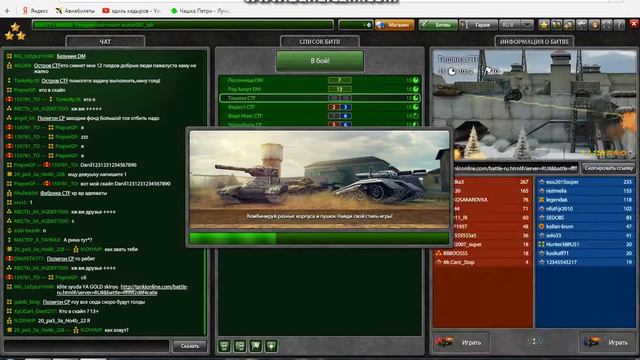The width and height of the screenshot is (640, 360).
Task: Switch to the Битвы battles section
Action: coord(438,25)
